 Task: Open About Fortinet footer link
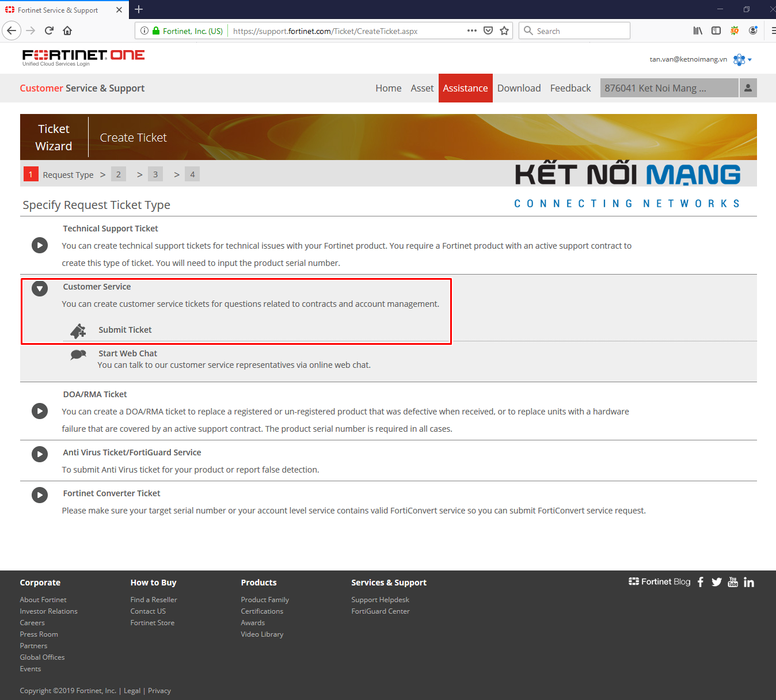pyautogui.click(x=43, y=600)
